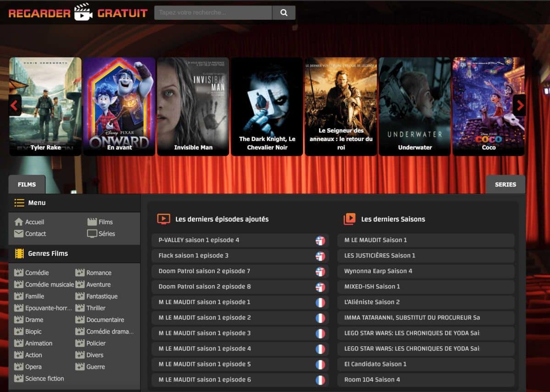
Task: Click the clapperboard icon beside Drame genre
Action: (x=19, y=320)
